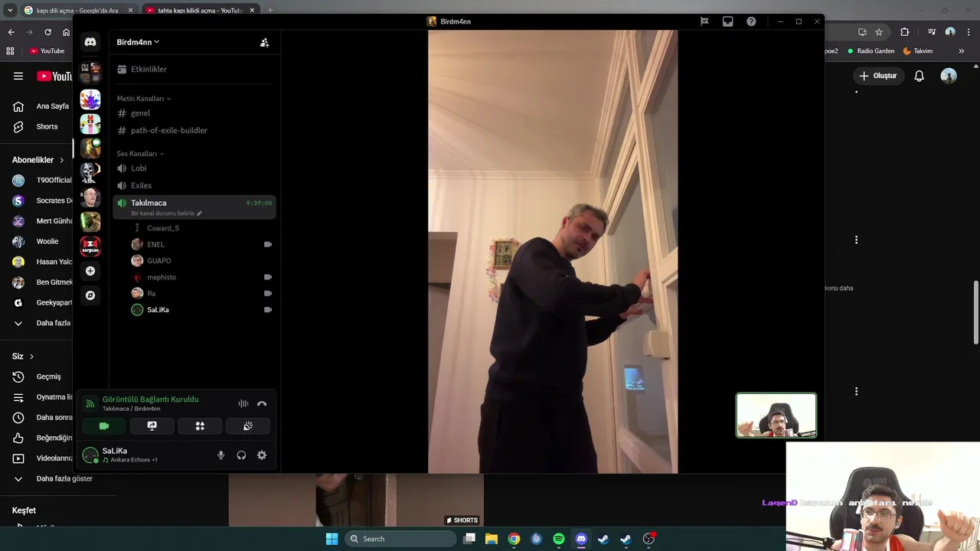This screenshot has width=980, height=551.
Task: Open Windows Start menu
Action: [332, 539]
